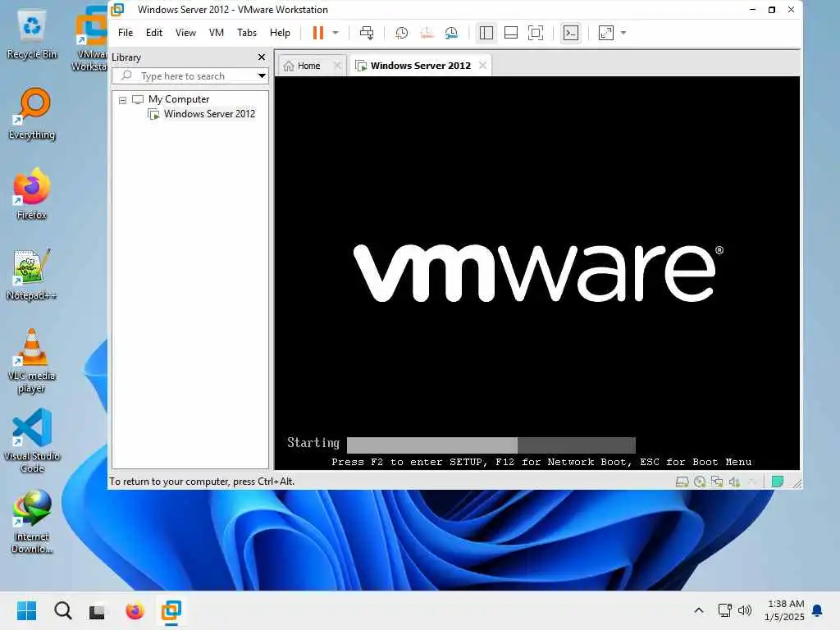Maximize the VMware Workstation window
840x630 pixels.
pyautogui.click(x=771, y=10)
